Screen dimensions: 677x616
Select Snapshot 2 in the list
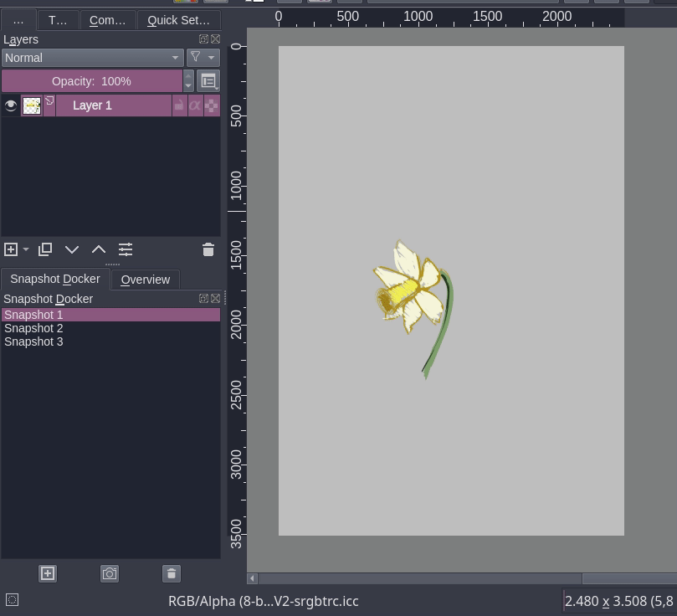(33, 328)
